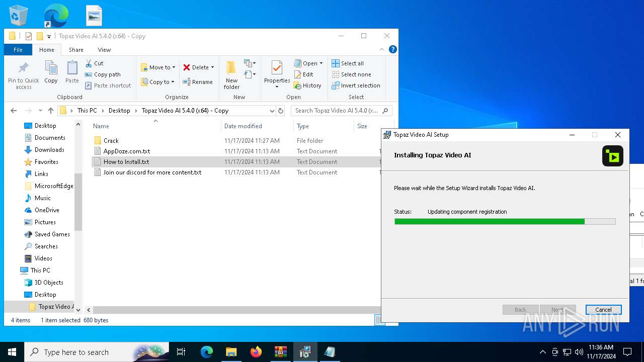This screenshot has height=362, width=644.
Task: Click the green installation progress bar
Action: point(505,221)
